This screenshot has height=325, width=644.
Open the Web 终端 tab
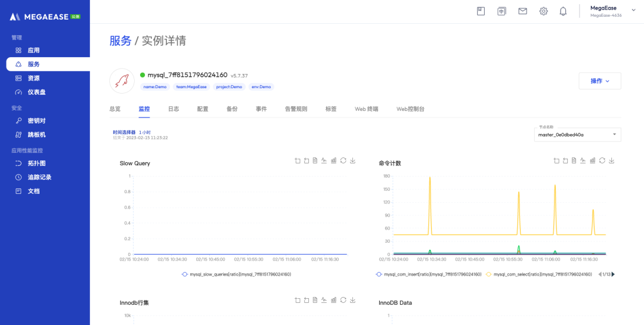tap(366, 109)
